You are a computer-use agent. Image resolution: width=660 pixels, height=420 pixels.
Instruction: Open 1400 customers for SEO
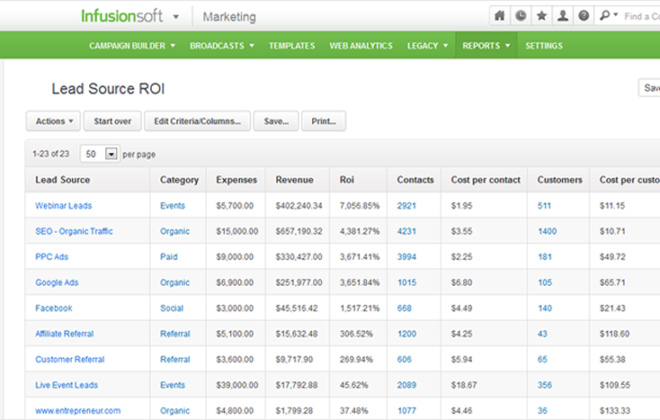coord(547,231)
